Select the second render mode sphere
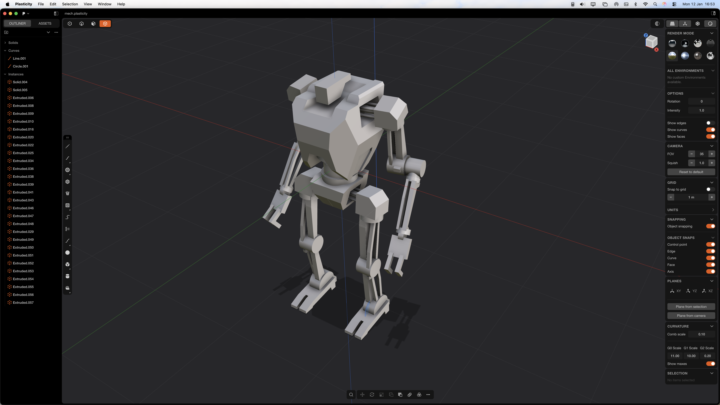Screen dimensions: 720x405 685,43
